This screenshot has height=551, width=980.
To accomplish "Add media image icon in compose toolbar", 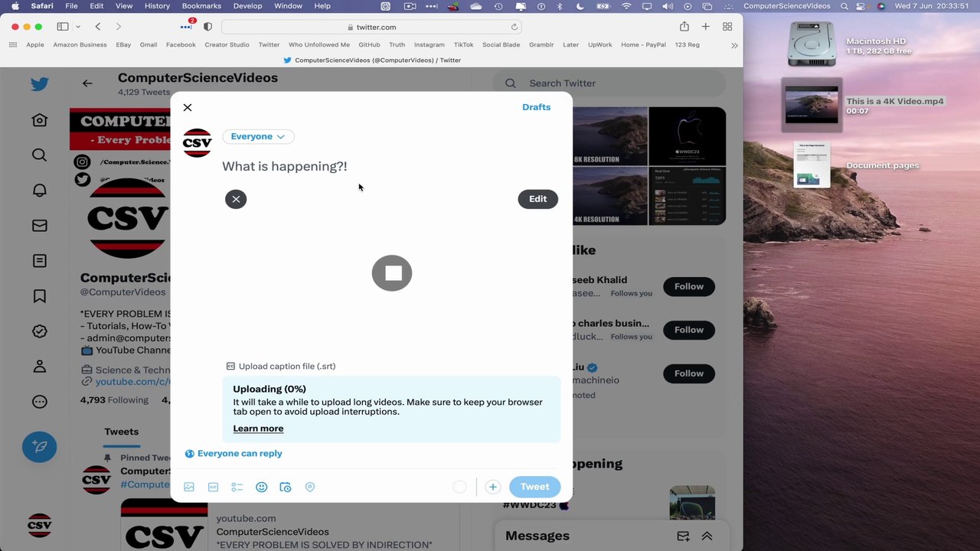I will click(x=189, y=487).
